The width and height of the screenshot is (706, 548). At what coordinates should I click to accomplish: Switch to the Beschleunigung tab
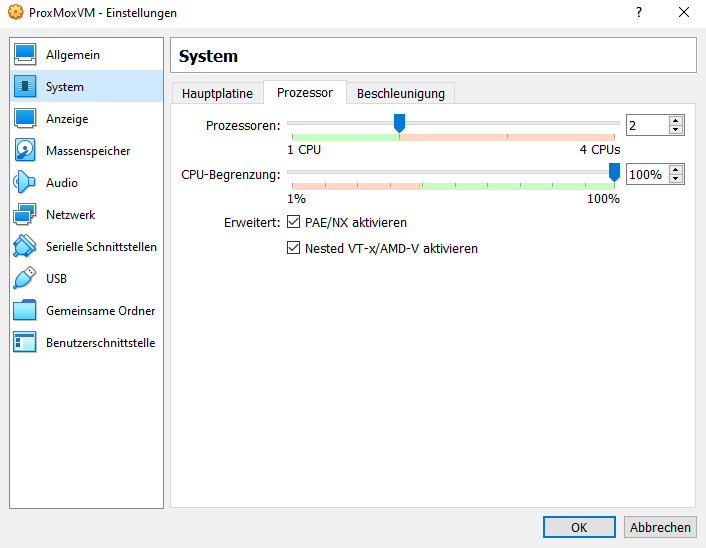(x=401, y=93)
